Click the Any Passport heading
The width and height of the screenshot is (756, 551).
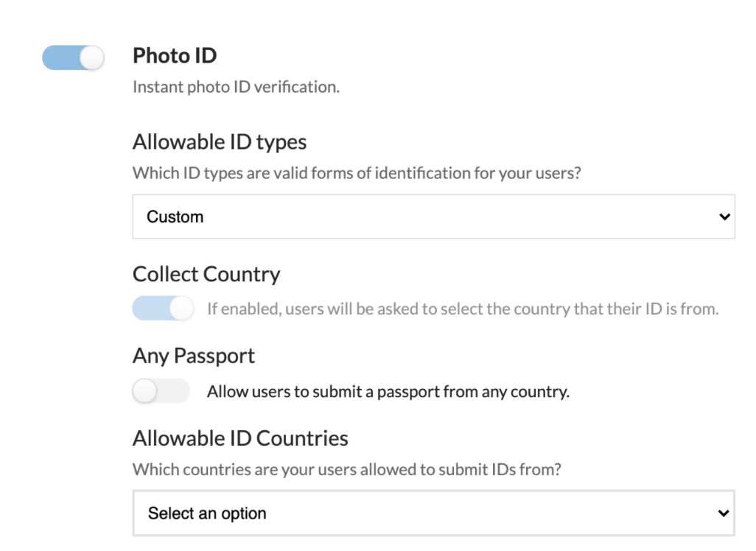click(x=194, y=356)
